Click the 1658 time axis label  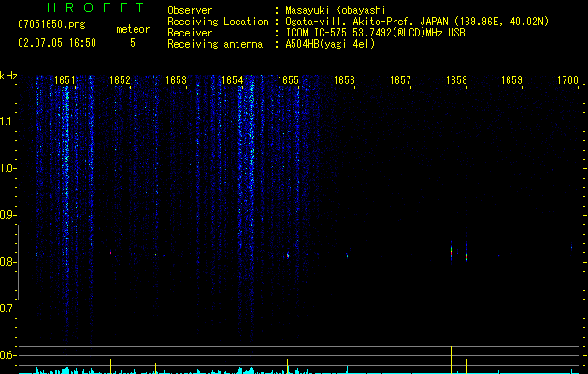click(456, 80)
